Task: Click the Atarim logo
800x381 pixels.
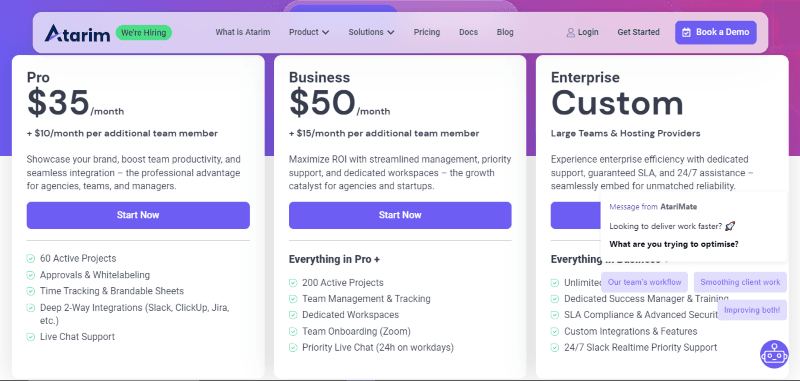Action: click(77, 33)
